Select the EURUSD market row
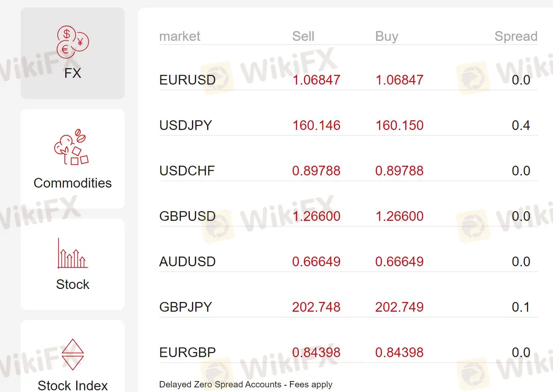Image resolution: width=553 pixels, height=392 pixels. click(348, 79)
